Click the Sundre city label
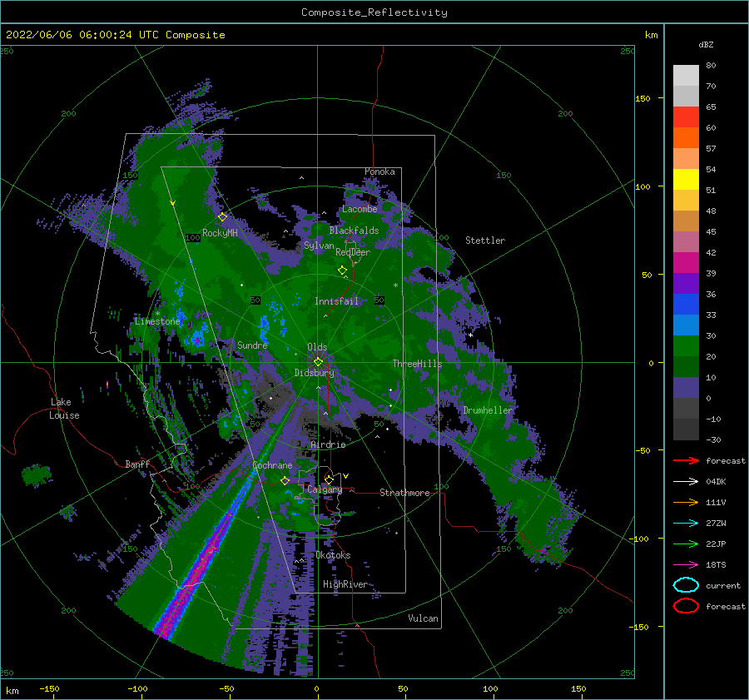 click(x=252, y=345)
